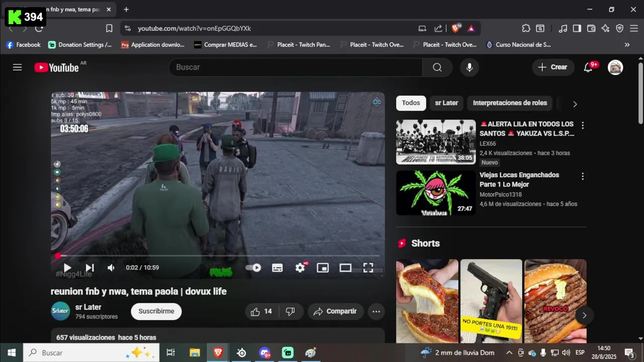Open YouTube notifications bell
644x362 pixels.
pos(588,67)
